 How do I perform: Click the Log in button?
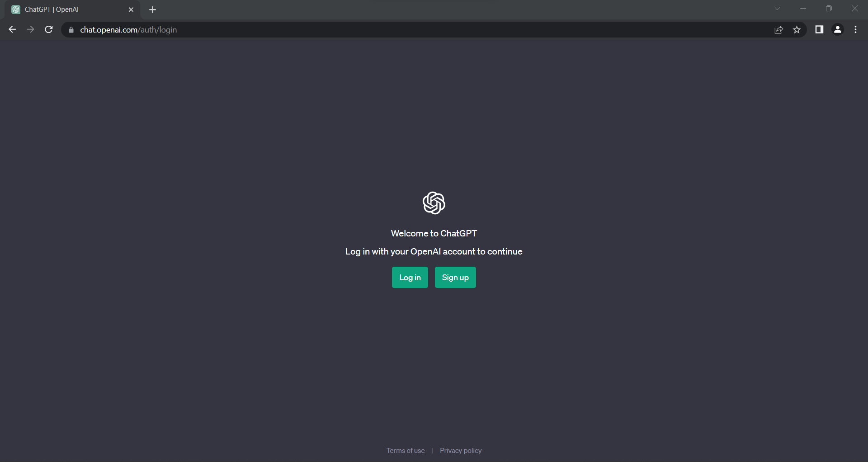tap(410, 277)
